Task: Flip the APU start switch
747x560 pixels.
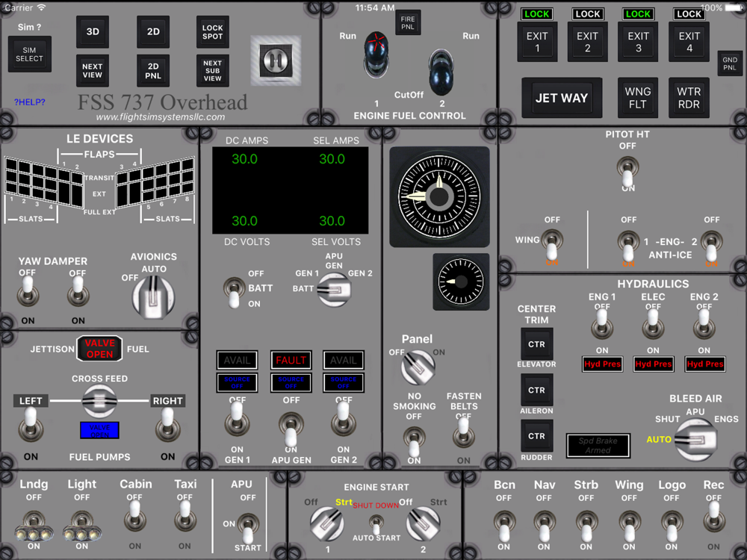Action: pyautogui.click(x=248, y=528)
